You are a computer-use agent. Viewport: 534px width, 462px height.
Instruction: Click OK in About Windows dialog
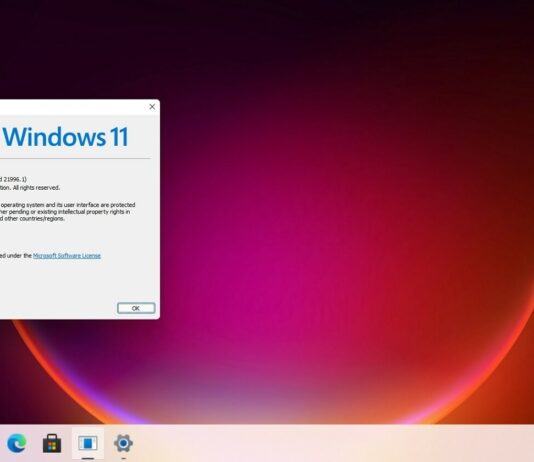click(136, 308)
